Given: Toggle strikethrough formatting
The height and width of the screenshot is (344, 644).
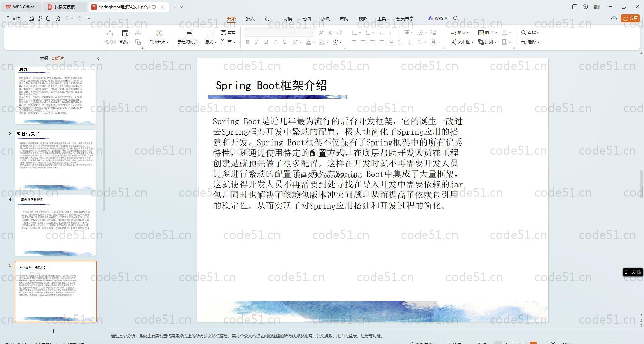Looking at the screenshot, I should pos(275,42).
